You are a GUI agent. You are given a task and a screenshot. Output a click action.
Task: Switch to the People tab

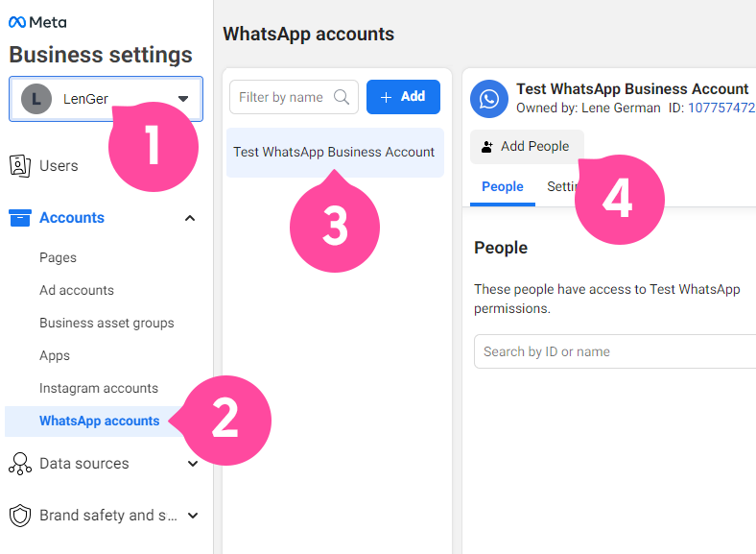503,187
